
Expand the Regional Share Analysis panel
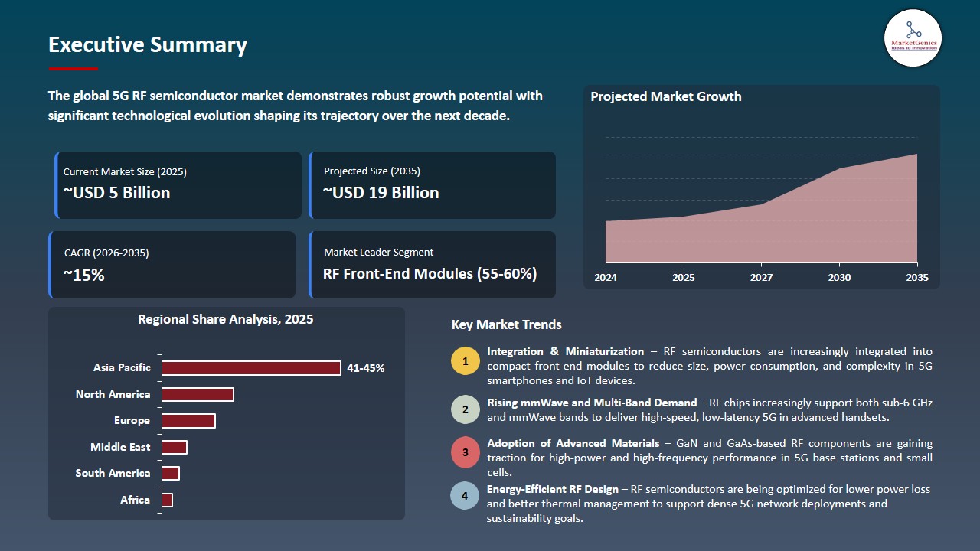(226, 413)
